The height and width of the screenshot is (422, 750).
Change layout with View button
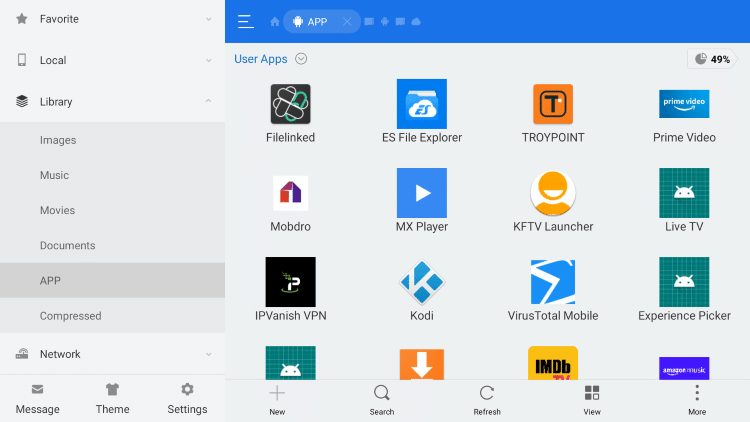pos(592,400)
